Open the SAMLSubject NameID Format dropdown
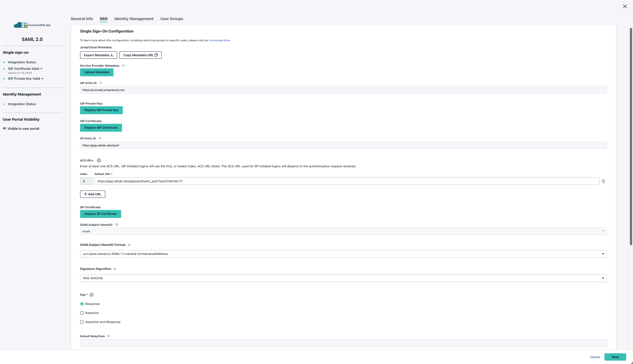Screen dimensions: 633x364 click(343, 254)
